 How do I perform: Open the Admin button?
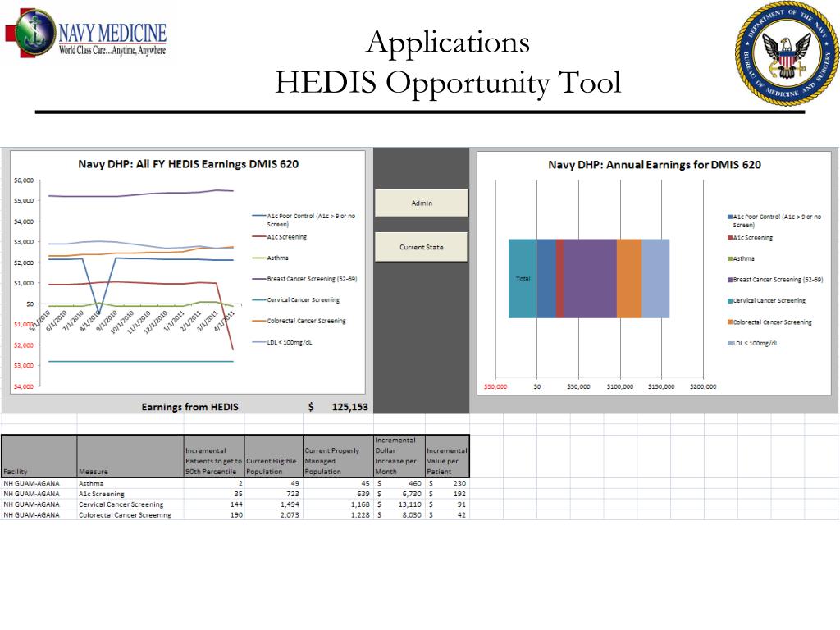pyautogui.click(x=422, y=203)
